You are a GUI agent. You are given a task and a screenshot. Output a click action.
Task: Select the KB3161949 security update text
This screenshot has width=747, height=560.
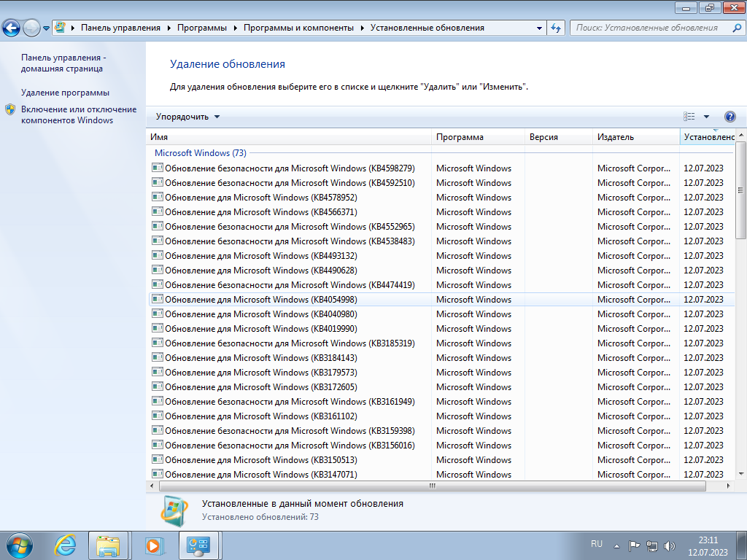click(x=290, y=402)
